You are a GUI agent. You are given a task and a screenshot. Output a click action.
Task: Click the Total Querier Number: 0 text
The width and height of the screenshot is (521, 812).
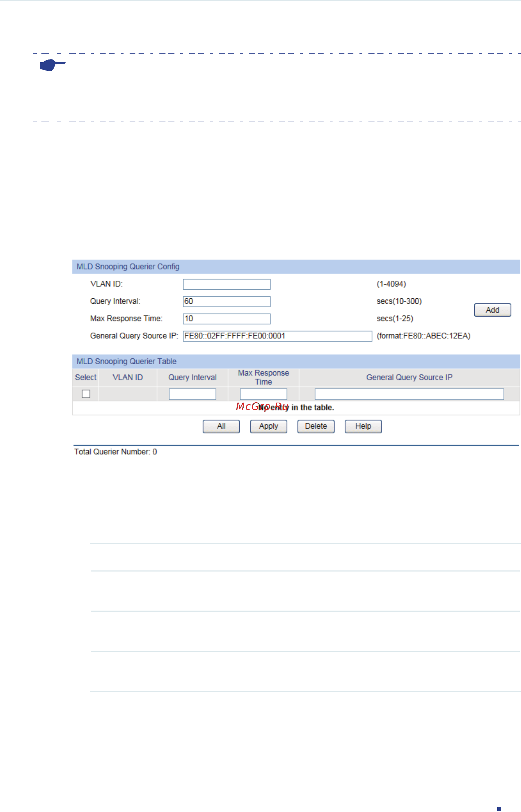pyautogui.click(x=116, y=452)
